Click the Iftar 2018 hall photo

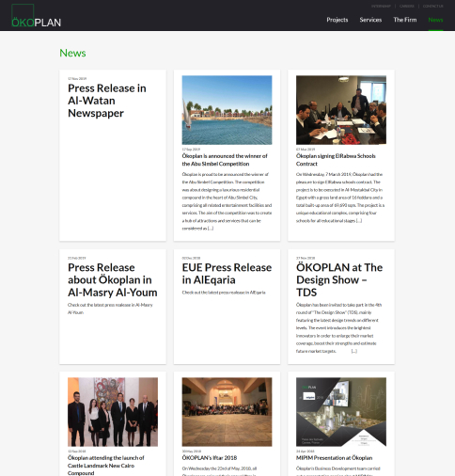pos(227,412)
